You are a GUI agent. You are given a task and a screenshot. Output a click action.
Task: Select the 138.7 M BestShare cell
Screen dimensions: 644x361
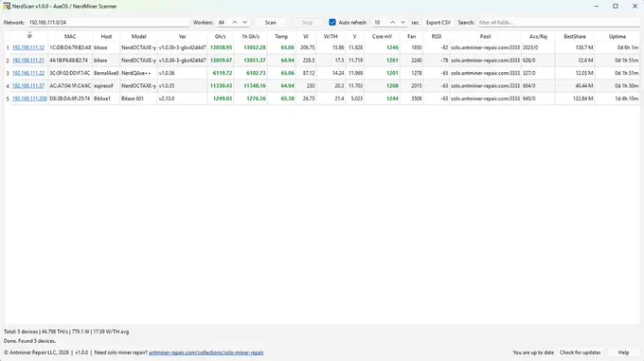pyautogui.click(x=575, y=47)
